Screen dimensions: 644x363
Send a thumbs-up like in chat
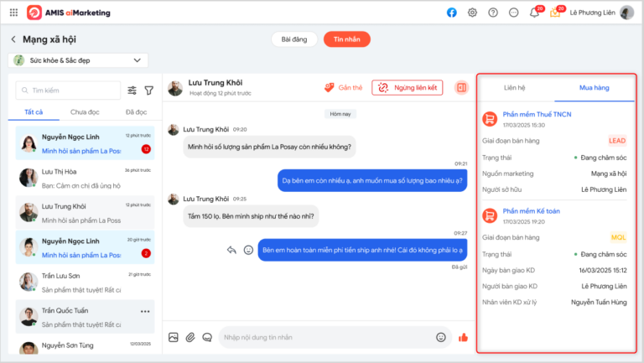[x=463, y=338]
